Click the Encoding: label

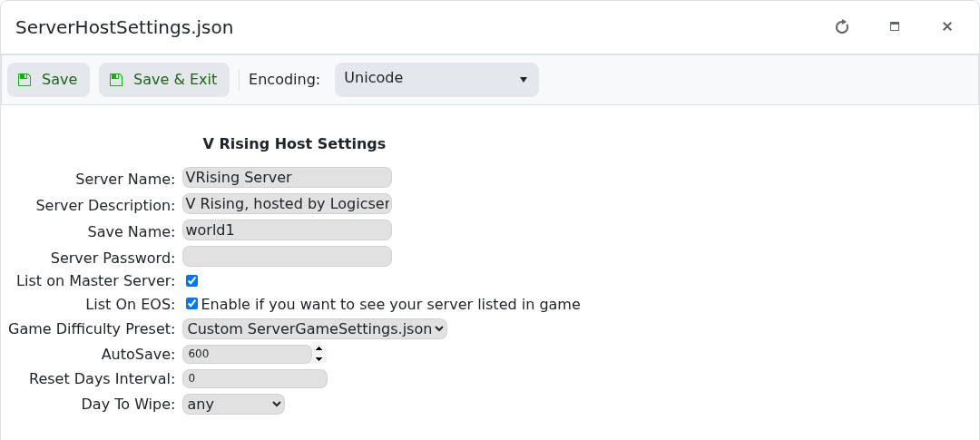[x=284, y=79]
